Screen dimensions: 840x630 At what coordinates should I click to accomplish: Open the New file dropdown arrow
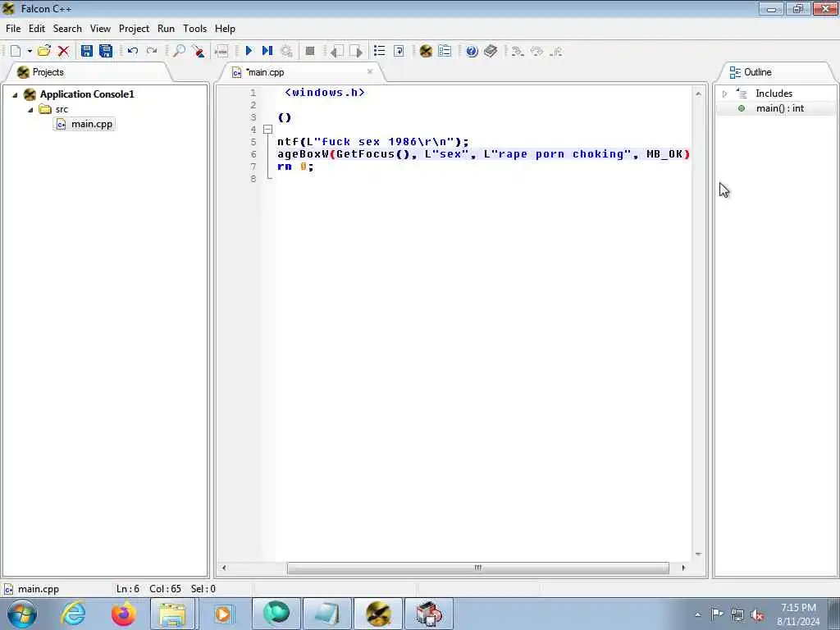30,51
